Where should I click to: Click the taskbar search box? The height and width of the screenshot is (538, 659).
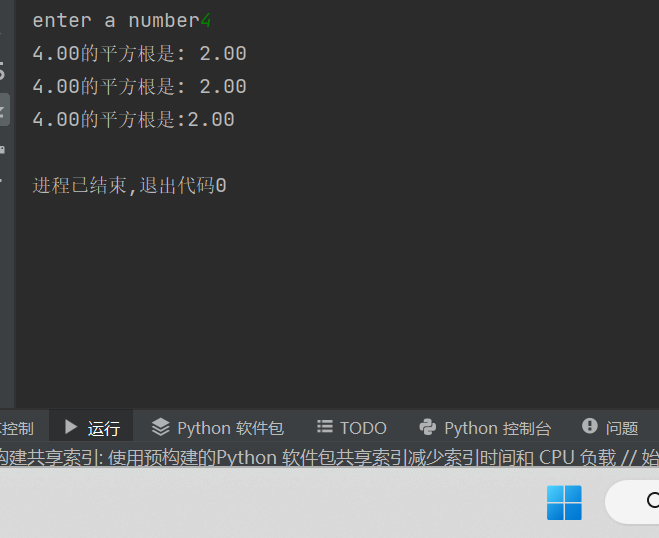(x=635, y=502)
